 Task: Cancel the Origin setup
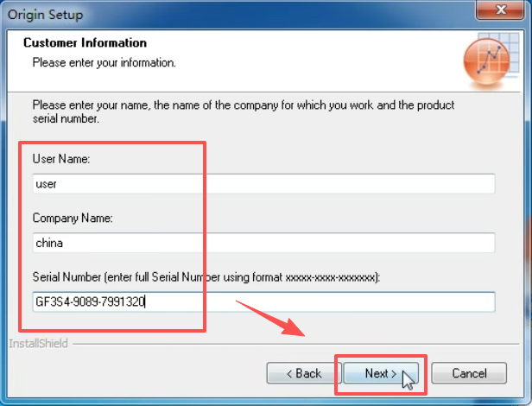click(469, 373)
